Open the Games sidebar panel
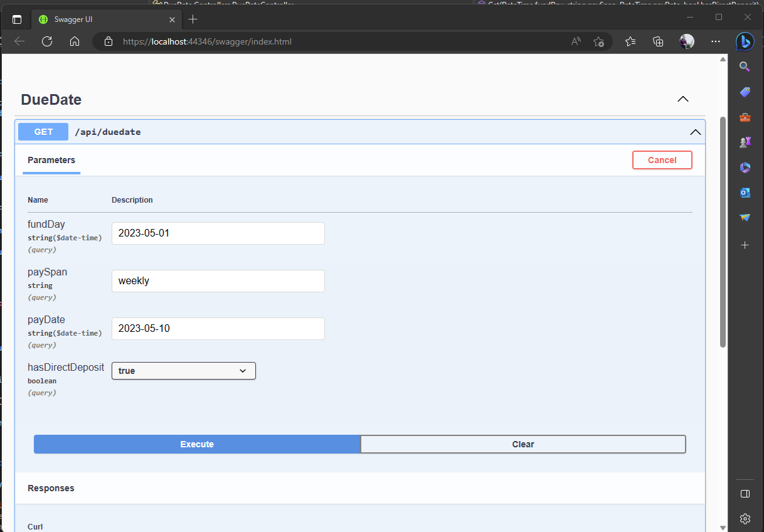 [745, 142]
